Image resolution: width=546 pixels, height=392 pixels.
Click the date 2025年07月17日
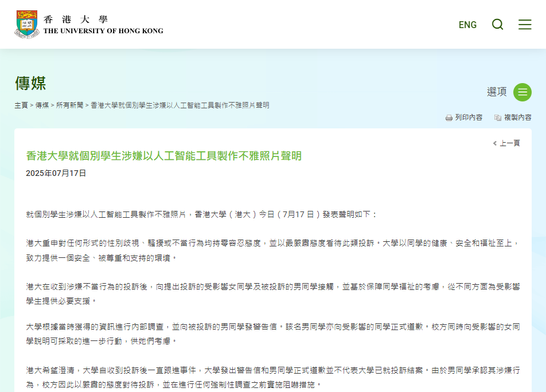[56, 173]
